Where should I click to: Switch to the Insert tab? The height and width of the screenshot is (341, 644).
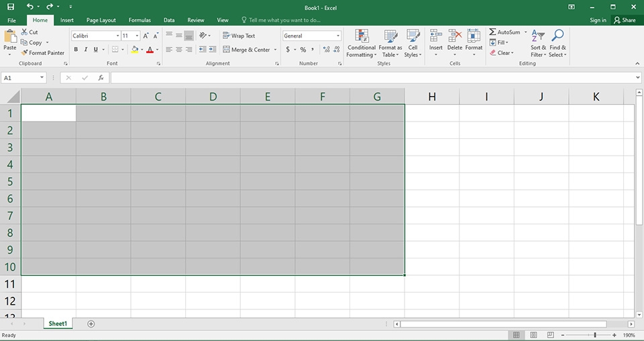67,20
